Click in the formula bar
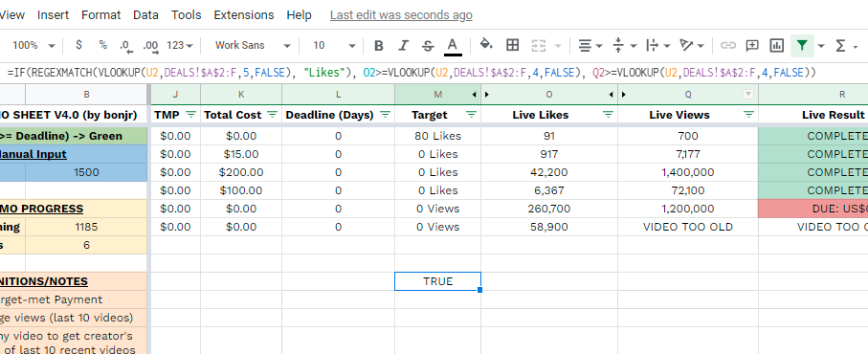 434,73
